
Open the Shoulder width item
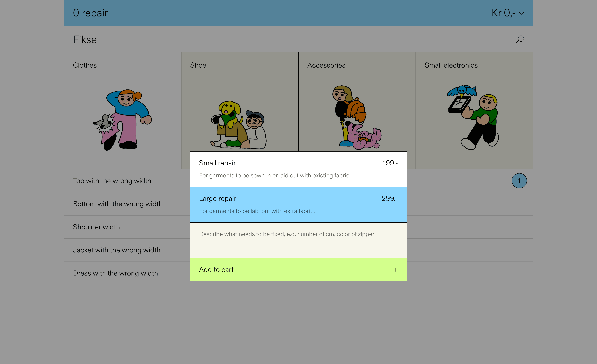click(96, 227)
